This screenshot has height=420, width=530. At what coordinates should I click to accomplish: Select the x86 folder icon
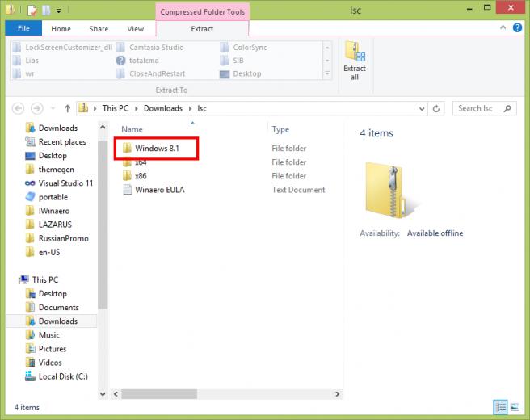(127, 176)
